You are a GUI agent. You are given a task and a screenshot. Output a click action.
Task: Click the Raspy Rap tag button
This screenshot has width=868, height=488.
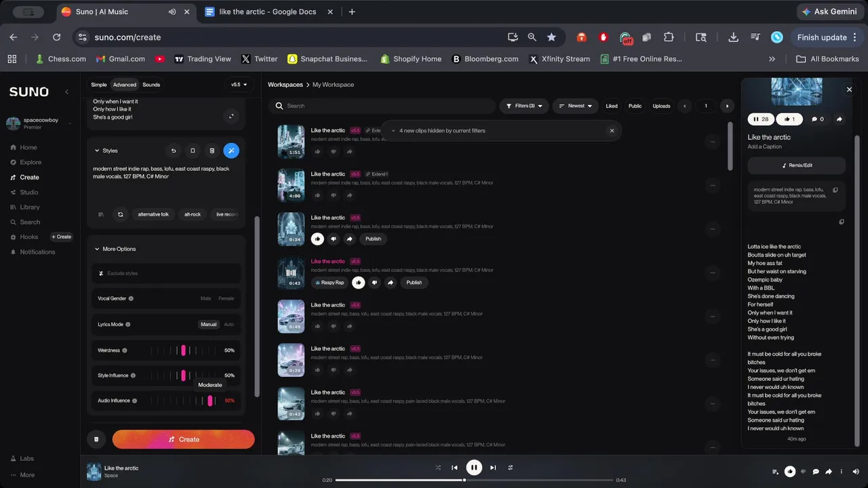pos(330,283)
